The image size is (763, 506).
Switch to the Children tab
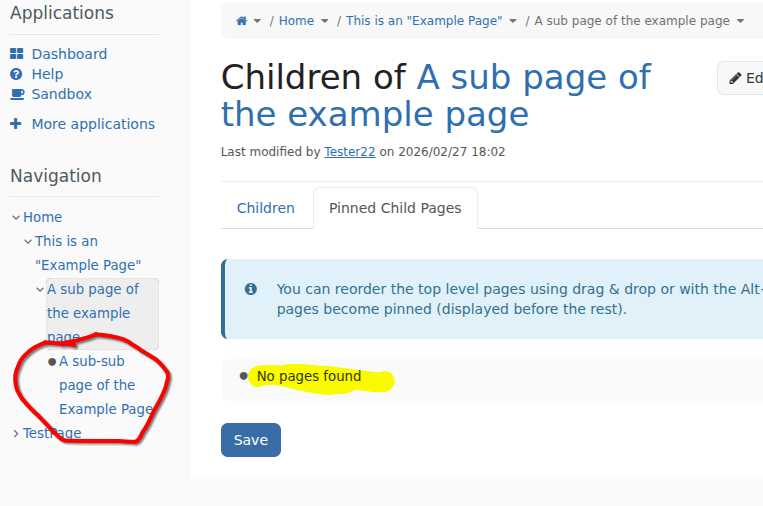tap(266, 208)
